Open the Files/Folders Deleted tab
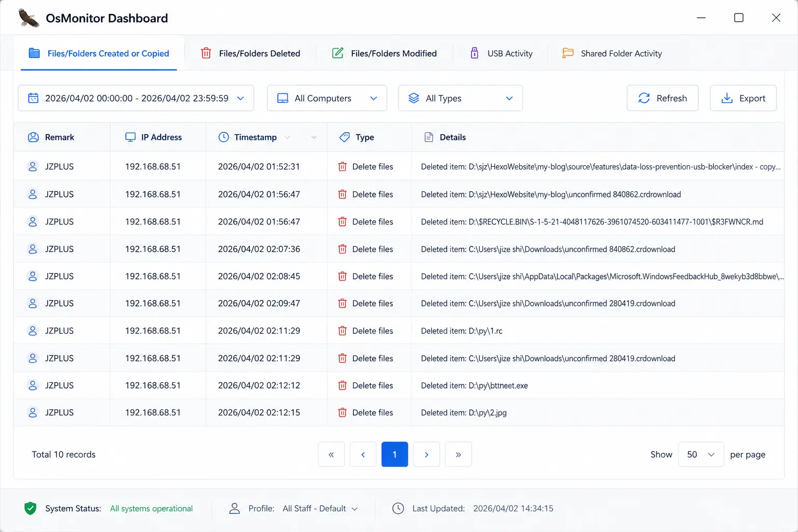 (x=250, y=53)
